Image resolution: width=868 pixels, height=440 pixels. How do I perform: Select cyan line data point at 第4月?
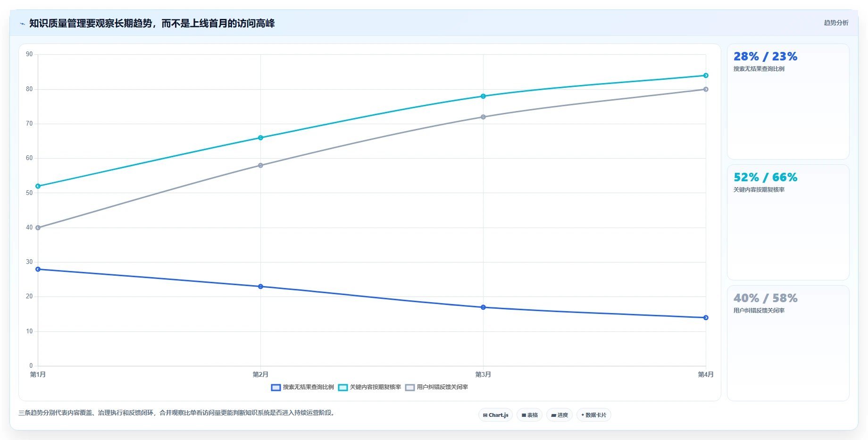[x=706, y=76]
